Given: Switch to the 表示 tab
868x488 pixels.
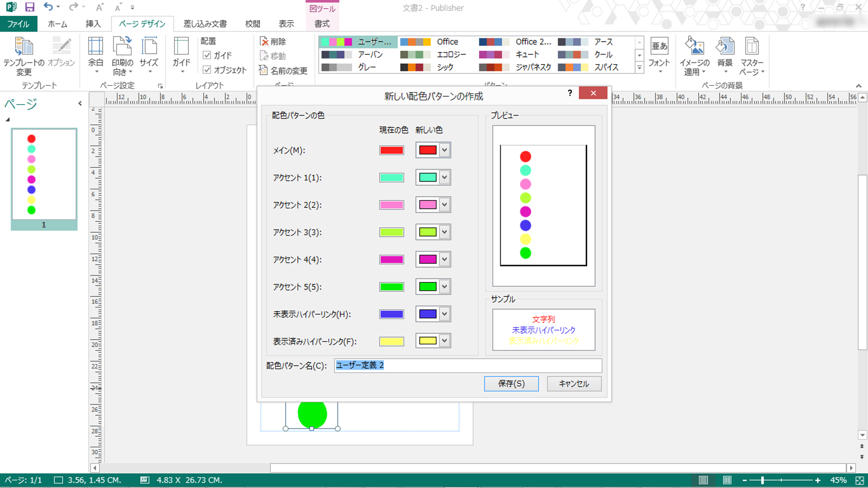Looking at the screenshot, I should (x=286, y=24).
